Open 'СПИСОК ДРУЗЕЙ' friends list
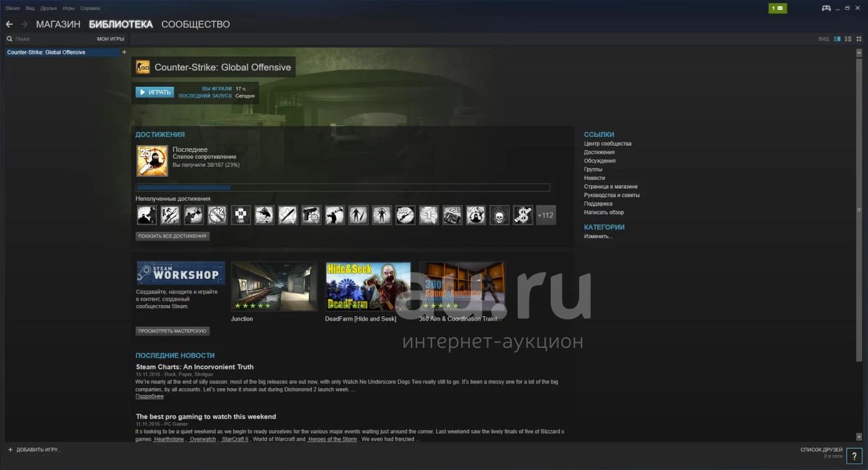The width and height of the screenshot is (868, 470). [x=821, y=450]
